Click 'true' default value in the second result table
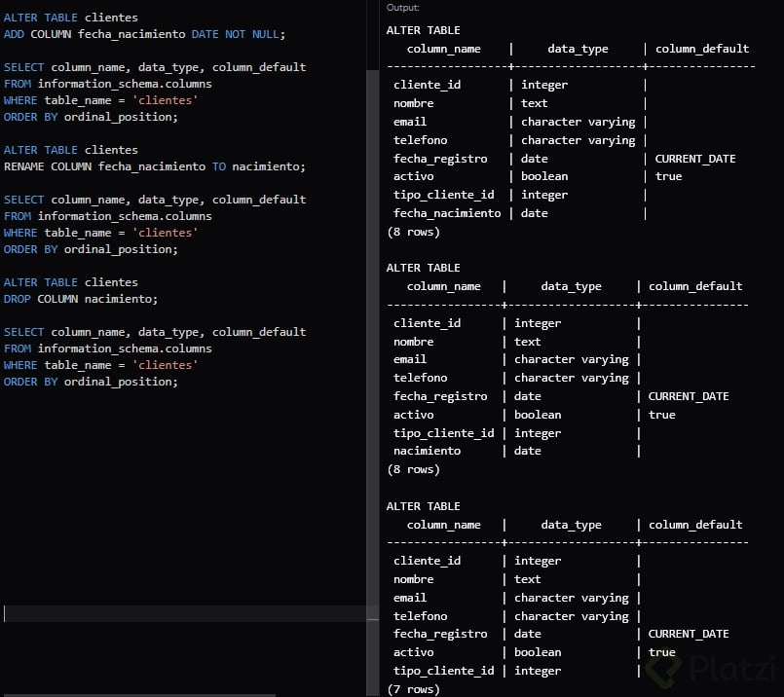Viewport: 784px width, 697px height. click(x=661, y=415)
